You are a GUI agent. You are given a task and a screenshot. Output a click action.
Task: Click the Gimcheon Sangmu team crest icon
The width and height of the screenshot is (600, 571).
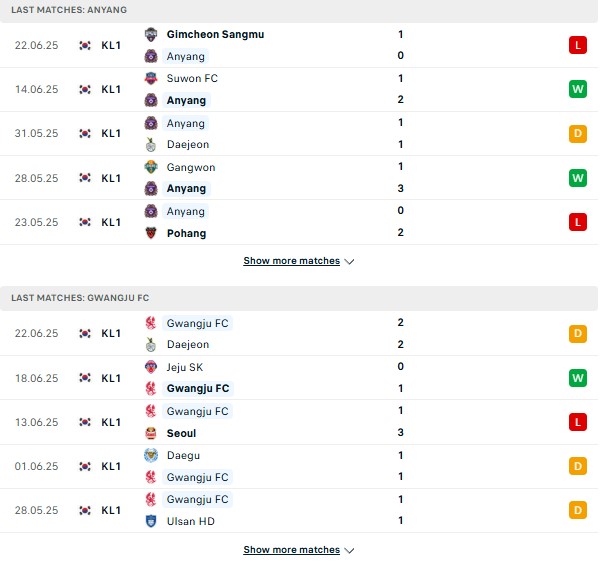tap(151, 34)
